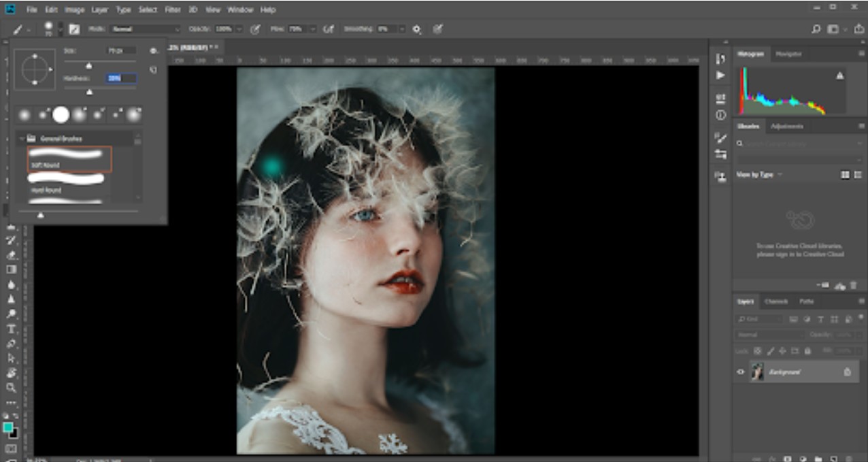Select the Horizontal Type tool
Image resolution: width=868 pixels, height=462 pixels.
11,329
